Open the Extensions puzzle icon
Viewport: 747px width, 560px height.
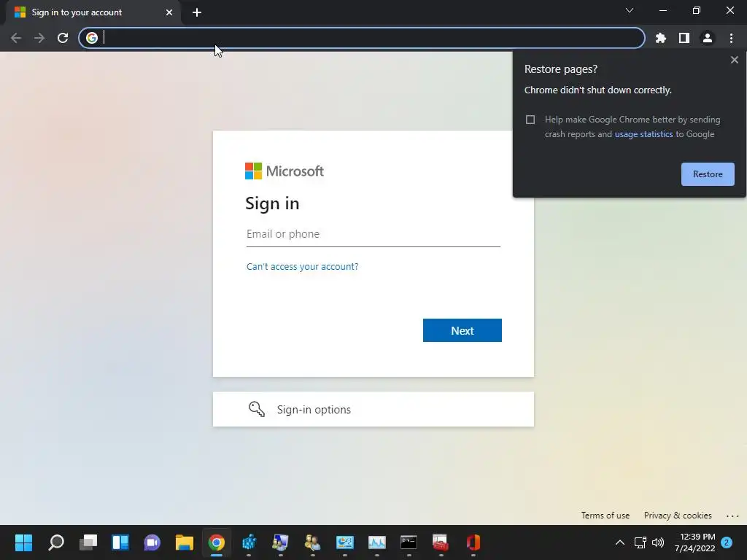pyautogui.click(x=660, y=38)
